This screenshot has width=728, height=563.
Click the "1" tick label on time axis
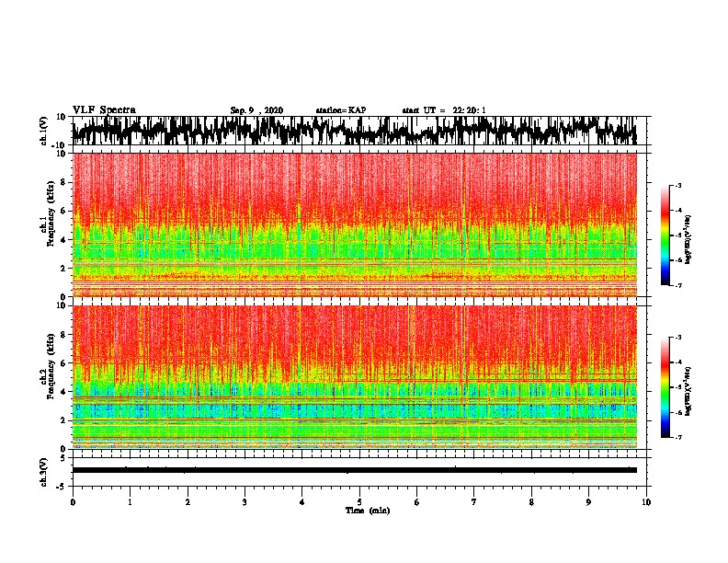130,502
